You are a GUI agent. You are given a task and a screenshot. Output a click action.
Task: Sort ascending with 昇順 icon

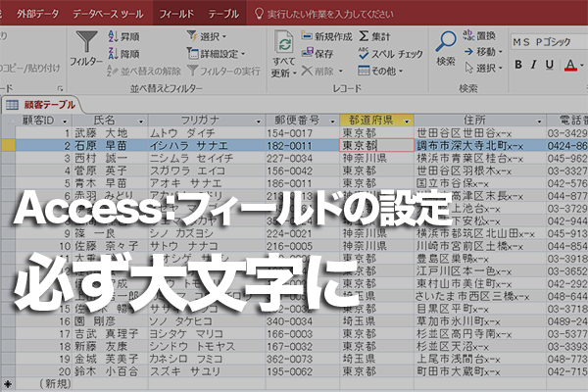coord(114,36)
